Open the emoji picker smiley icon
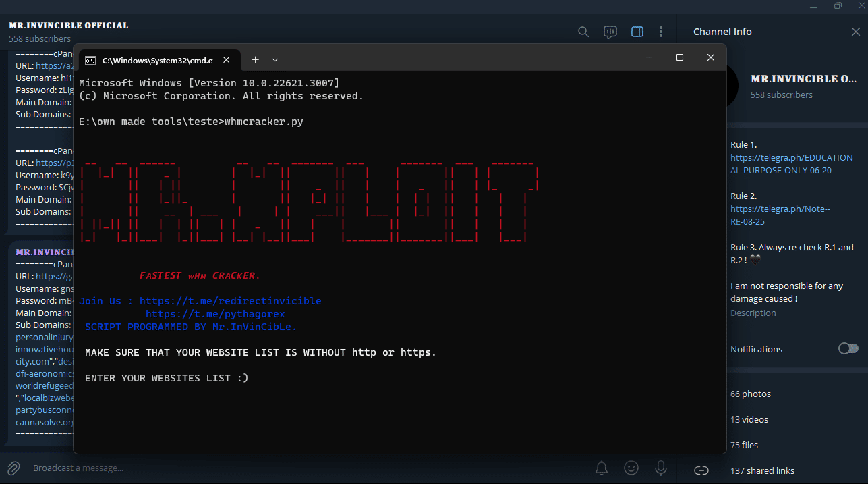 (x=631, y=468)
